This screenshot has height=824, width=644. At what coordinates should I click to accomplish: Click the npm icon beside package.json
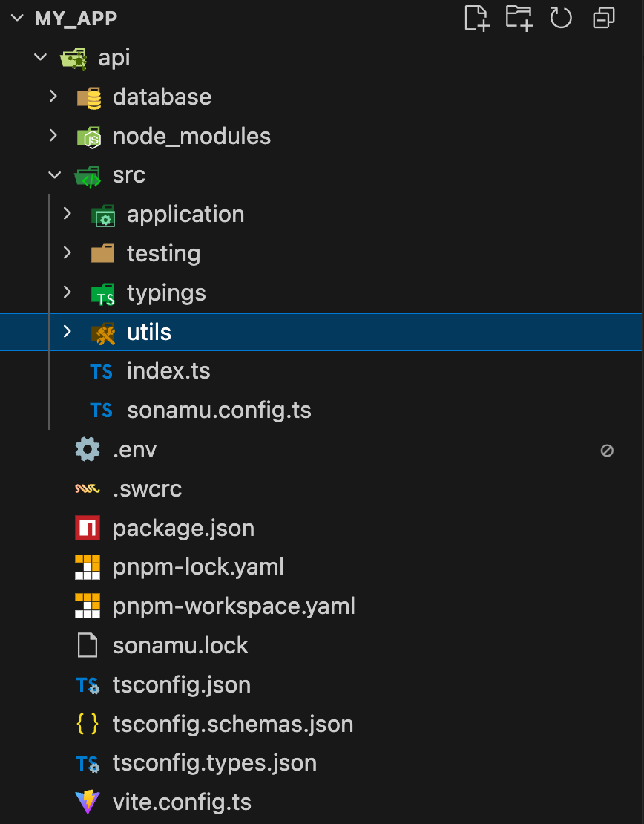coord(88,528)
